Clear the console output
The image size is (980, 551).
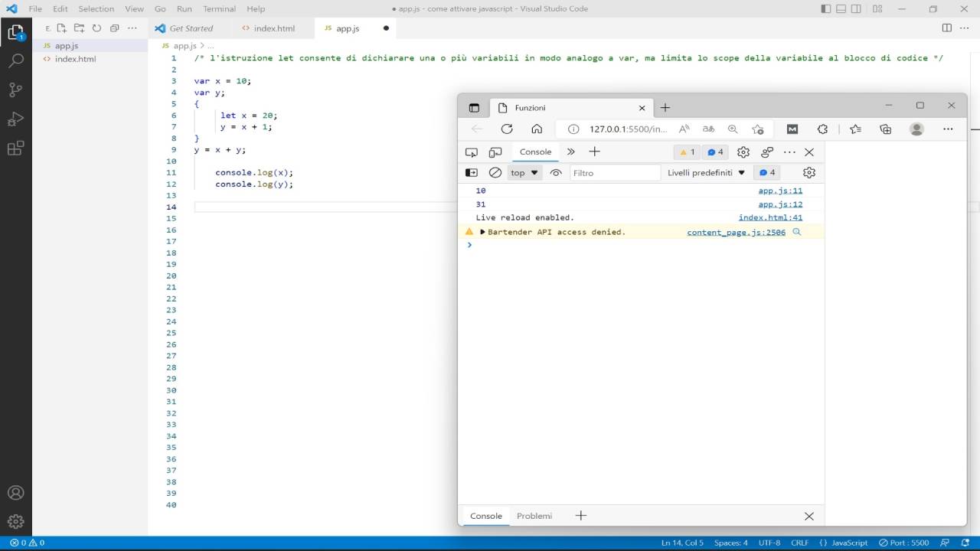[495, 172]
